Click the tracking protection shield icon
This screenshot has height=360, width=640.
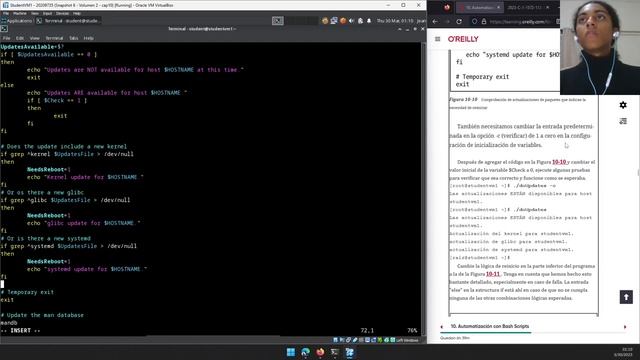point(474,21)
